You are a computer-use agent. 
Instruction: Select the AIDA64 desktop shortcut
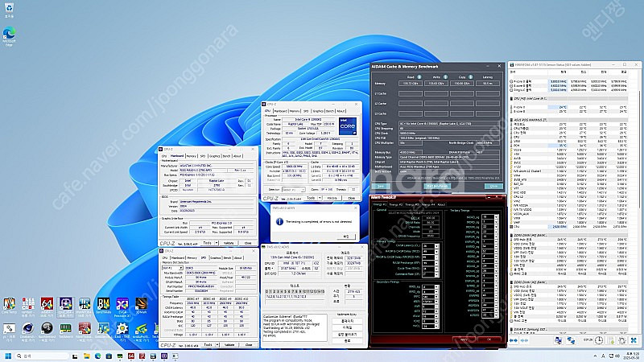pos(47,306)
